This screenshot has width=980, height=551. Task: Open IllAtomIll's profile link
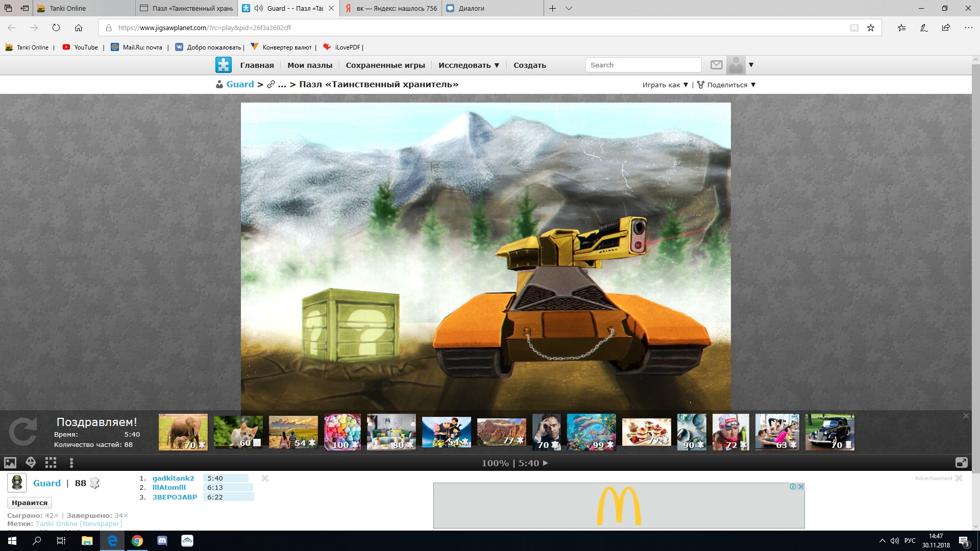169,487
